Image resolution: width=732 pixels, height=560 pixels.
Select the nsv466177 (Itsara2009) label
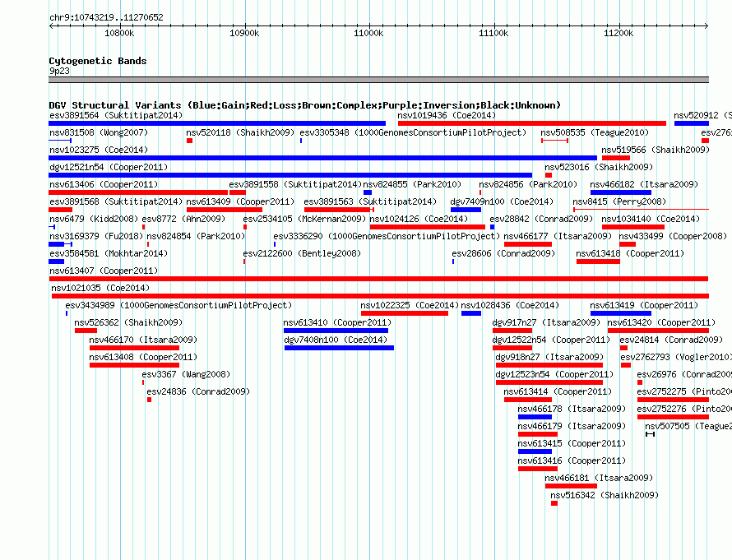click(x=558, y=236)
